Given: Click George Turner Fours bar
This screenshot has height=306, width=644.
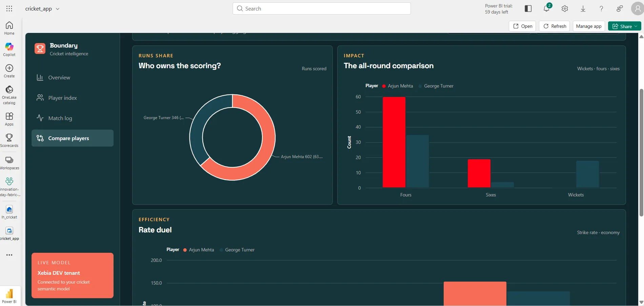Looking at the screenshot, I should tap(418, 161).
